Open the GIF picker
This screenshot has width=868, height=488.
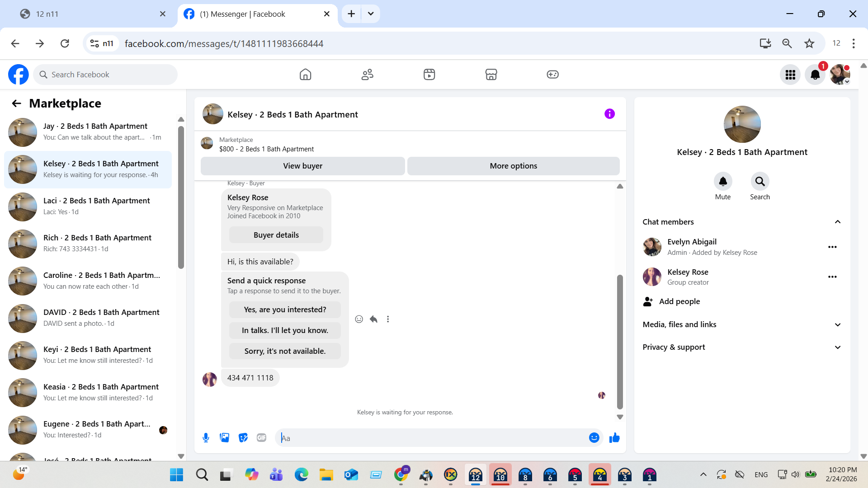(x=261, y=437)
